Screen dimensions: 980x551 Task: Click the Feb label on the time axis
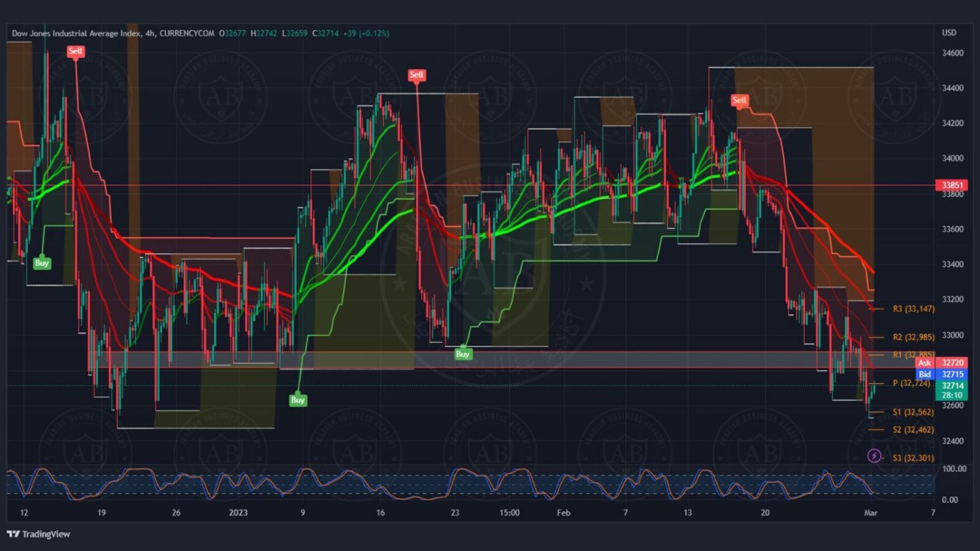[x=564, y=513]
